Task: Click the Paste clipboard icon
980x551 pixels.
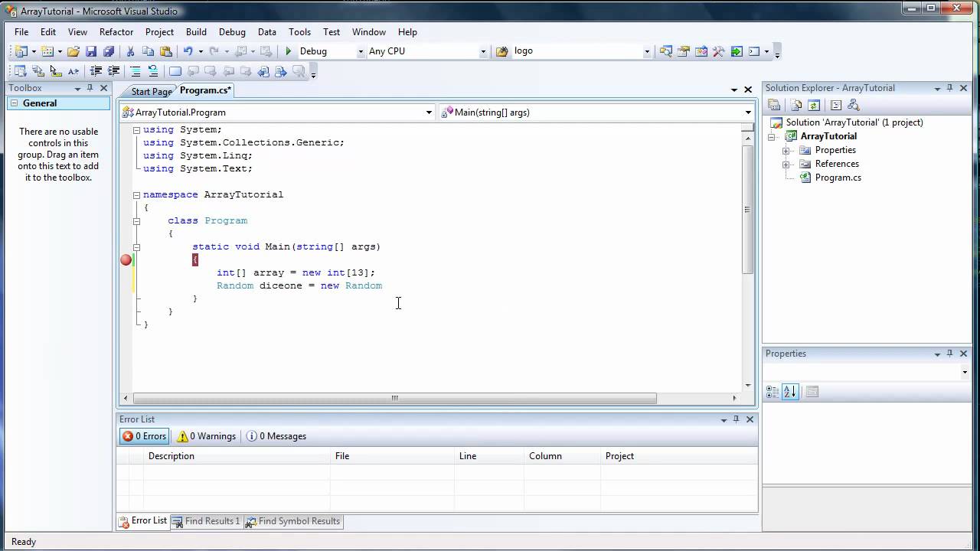Action: (165, 51)
